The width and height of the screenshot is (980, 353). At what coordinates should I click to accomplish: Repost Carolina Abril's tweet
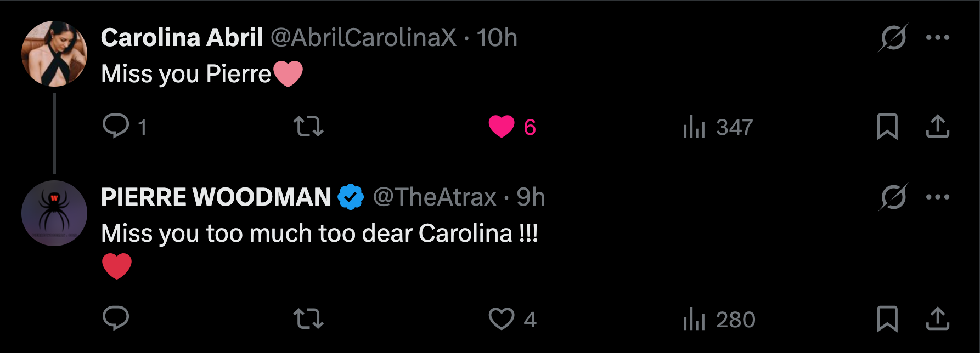pyautogui.click(x=308, y=127)
